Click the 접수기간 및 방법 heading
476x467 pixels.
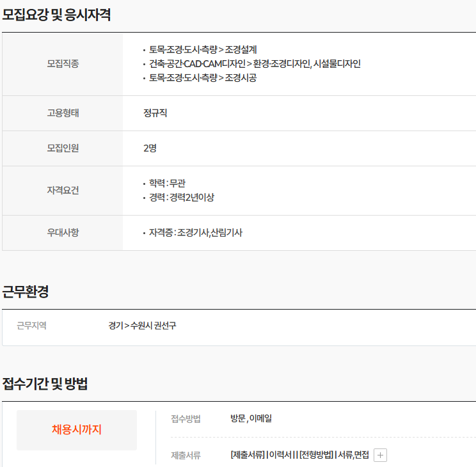pyautogui.click(x=45, y=383)
